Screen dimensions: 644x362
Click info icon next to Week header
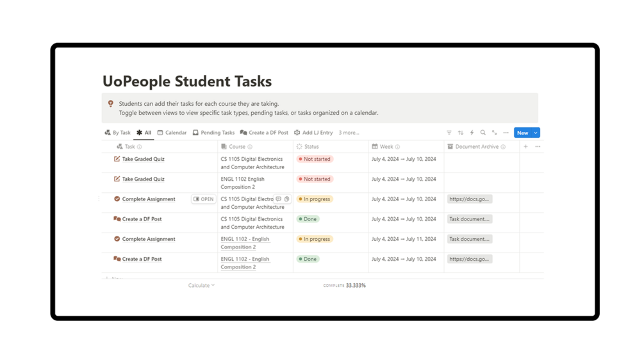pos(397,147)
